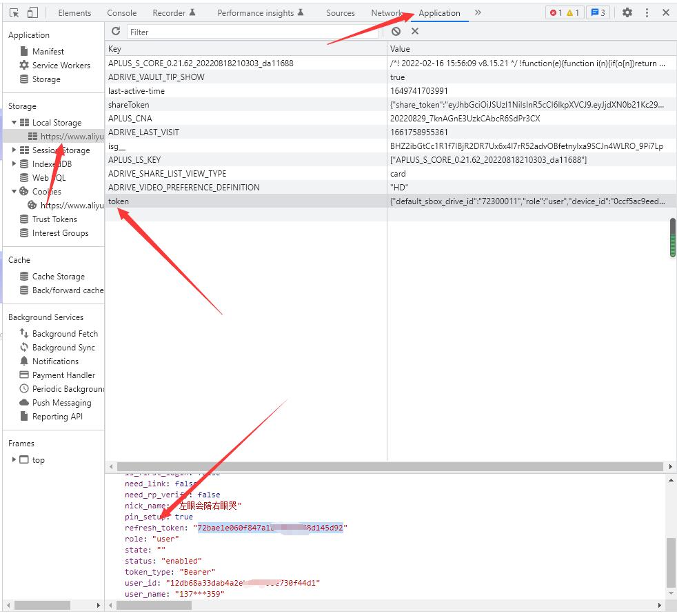Click the Value column header
The width and height of the screenshot is (677, 616).
click(x=532, y=49)
